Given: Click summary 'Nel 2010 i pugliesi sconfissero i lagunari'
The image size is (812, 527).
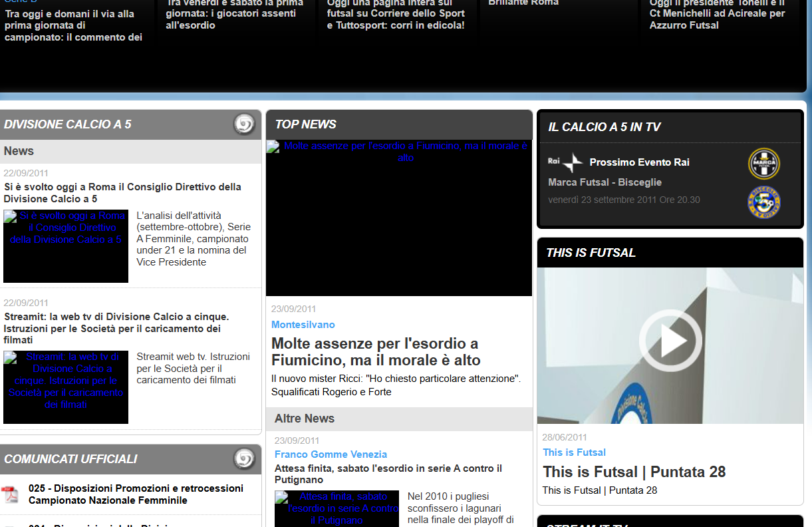Looking at the screenshot, I should 461,508.
